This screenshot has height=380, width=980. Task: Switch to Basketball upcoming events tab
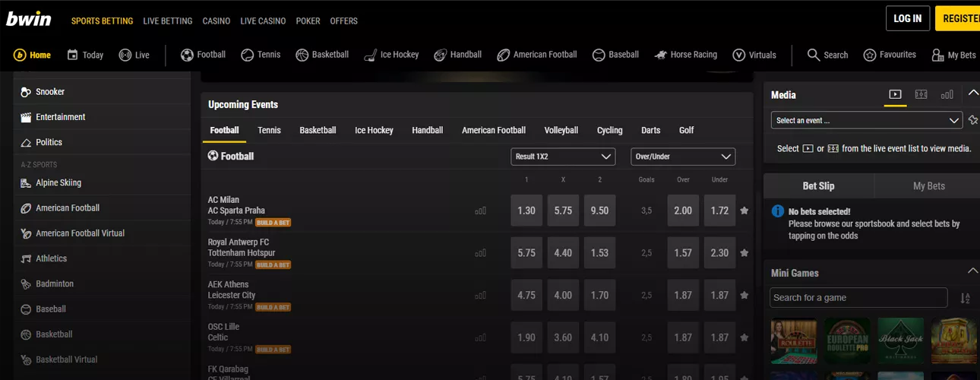(318, 130)
